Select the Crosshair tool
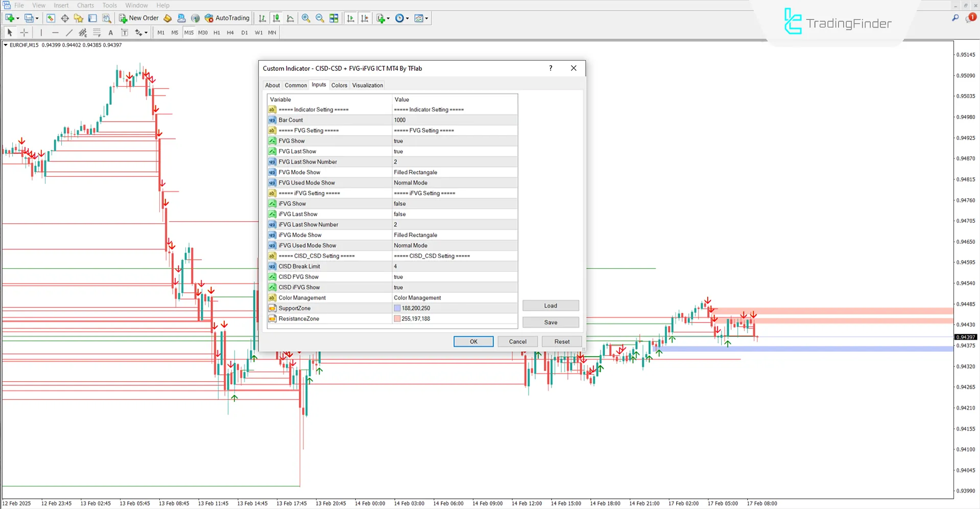This screenshot has width=980, height=509. [x=24, y=32]
